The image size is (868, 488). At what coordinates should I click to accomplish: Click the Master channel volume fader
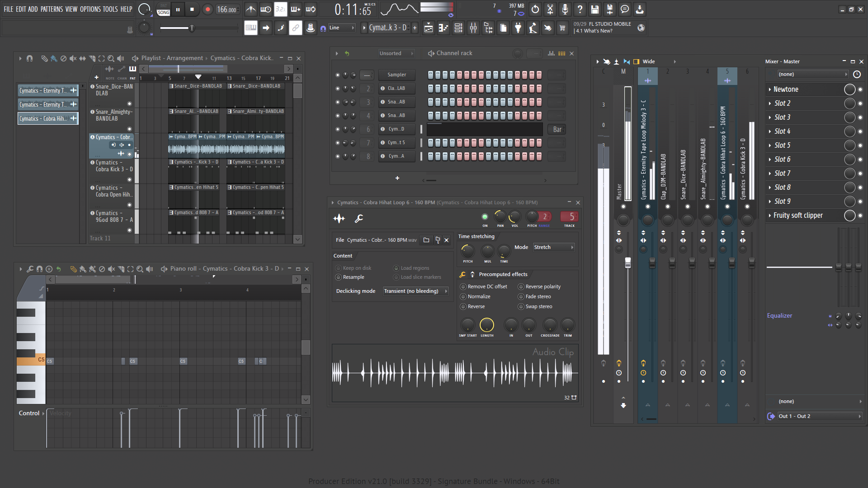[627, 263]
